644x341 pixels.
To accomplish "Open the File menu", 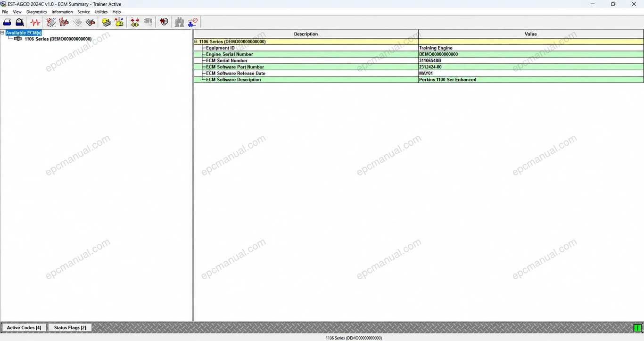I will coord(5,12).
